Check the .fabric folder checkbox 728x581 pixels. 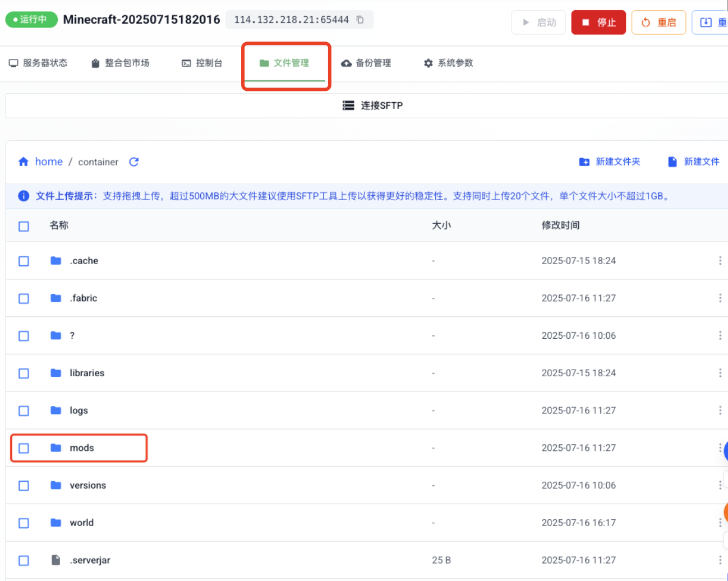coord(24,299)
